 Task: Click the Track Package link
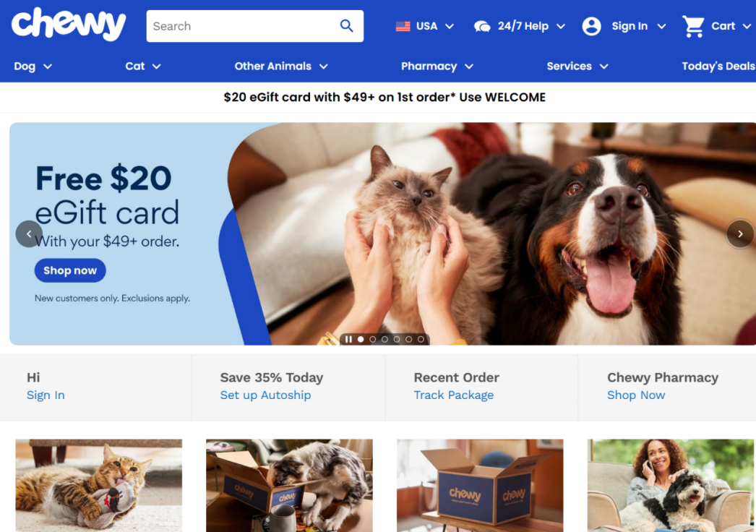click(454, 395)
